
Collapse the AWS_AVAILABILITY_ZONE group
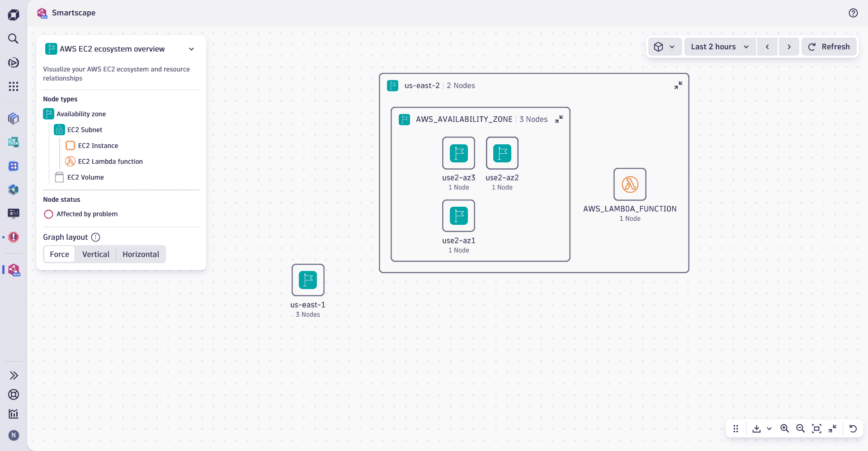click(559, 119)
